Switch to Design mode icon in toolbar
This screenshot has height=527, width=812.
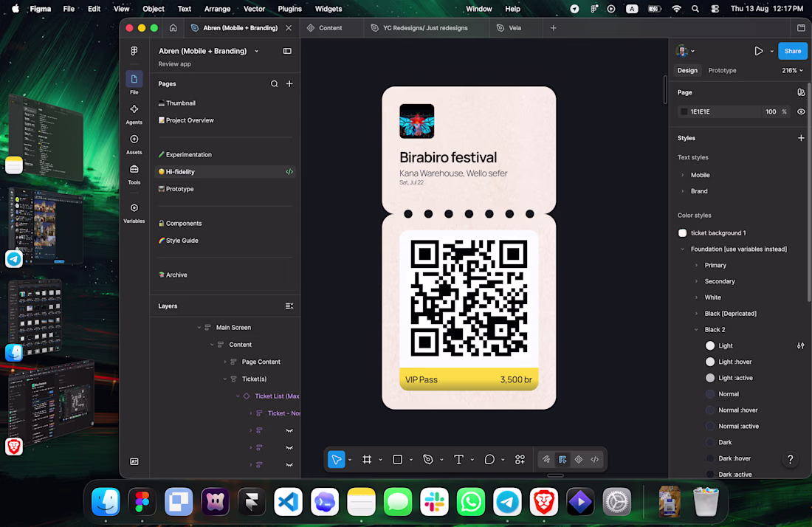click(562, 459)
